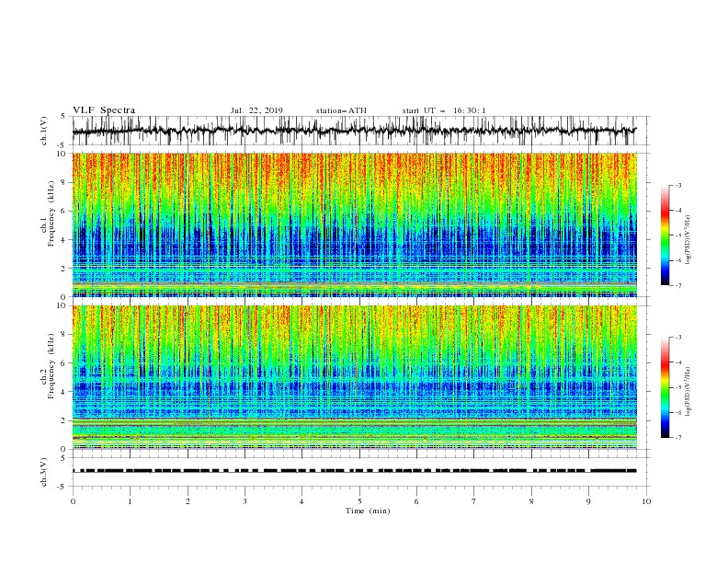The width and height of the screenshot is (728, 563).
Task: Click the "VLF Spectra" title text
Action: [104, 110]
